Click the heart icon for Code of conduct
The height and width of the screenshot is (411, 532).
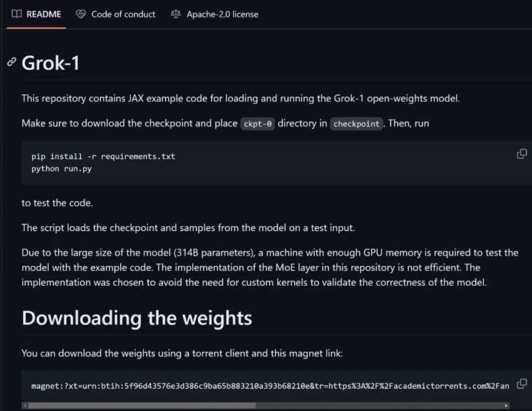[81, 14]
